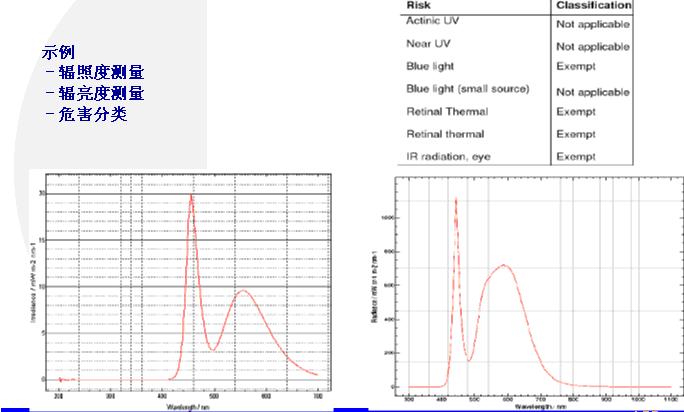Click the '700' x-axis tick on the left chart
This screenshot has height=412, width=684.
coord(318,396)
